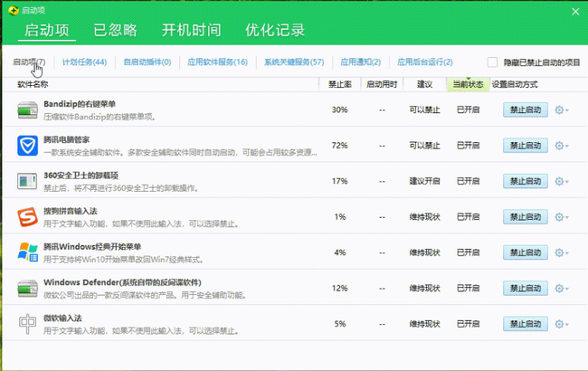
Task: Check 隐藏已禁止启动的项目 checkbox
Action: click(492, 62)
